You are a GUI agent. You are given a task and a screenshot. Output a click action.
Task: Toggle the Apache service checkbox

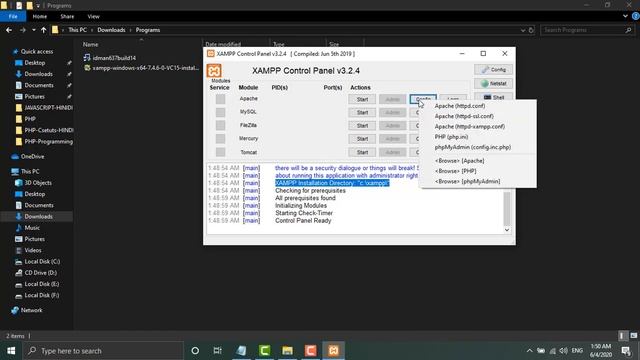220,99
